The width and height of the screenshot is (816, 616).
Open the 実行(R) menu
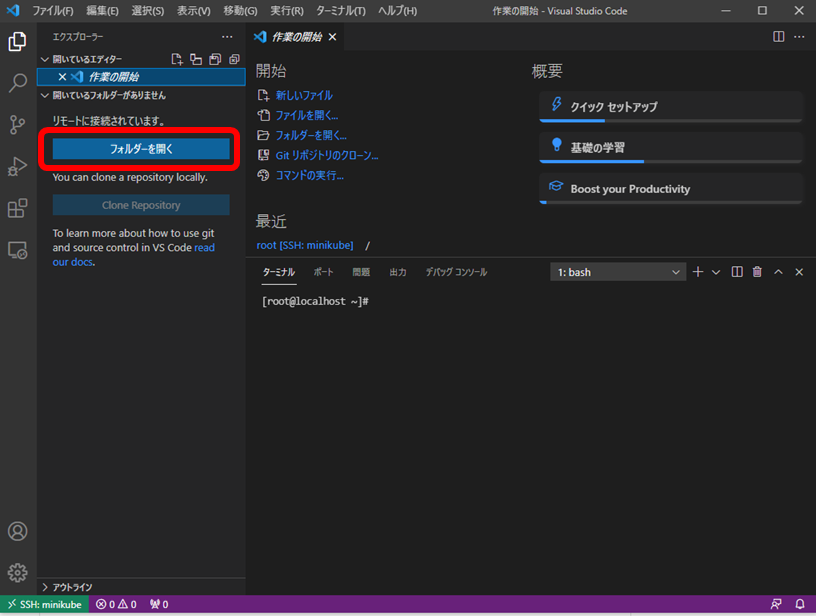tap(287, 11)
